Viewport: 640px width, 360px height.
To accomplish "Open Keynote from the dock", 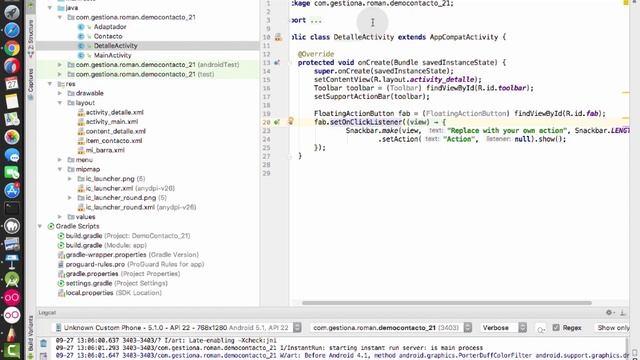I will (x=12, y=262).
